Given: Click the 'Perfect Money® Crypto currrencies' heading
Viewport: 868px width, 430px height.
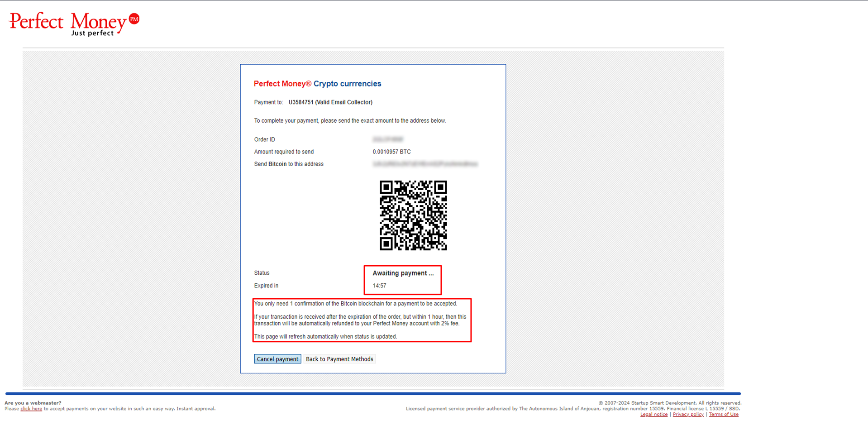Looking at the screenshot, I should tap(317, 84).
